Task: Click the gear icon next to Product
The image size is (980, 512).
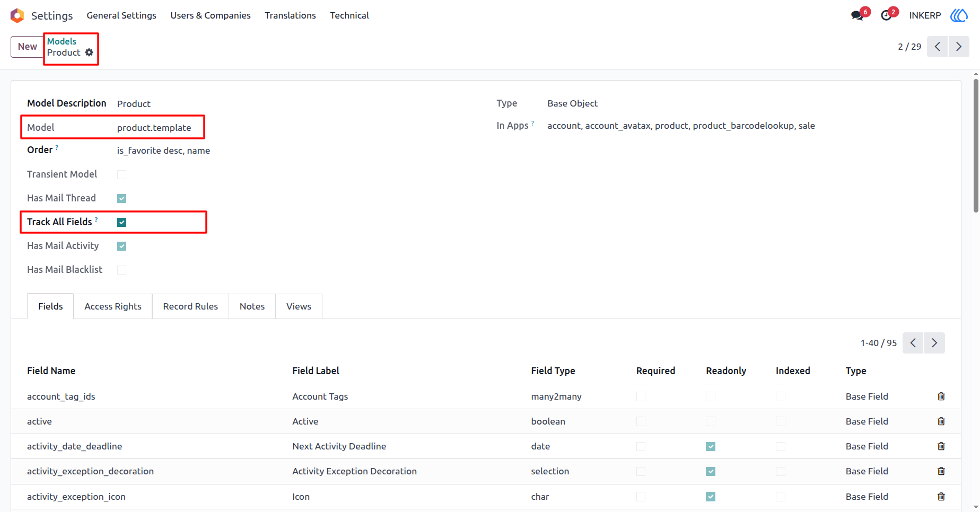Action: [89, 52]
